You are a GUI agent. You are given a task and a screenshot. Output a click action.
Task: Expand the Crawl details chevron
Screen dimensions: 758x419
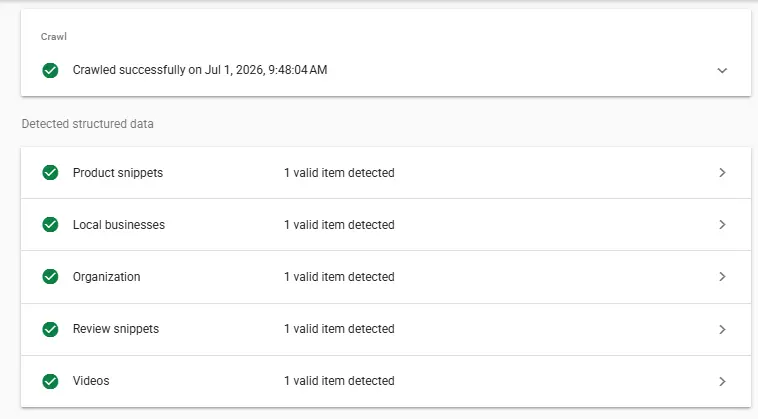(722, 71)
